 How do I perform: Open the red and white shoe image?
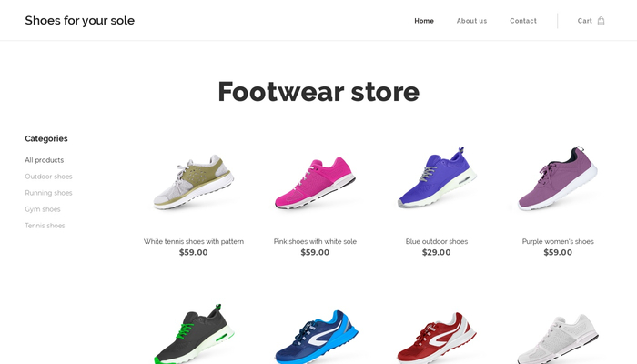pos(437,338)
